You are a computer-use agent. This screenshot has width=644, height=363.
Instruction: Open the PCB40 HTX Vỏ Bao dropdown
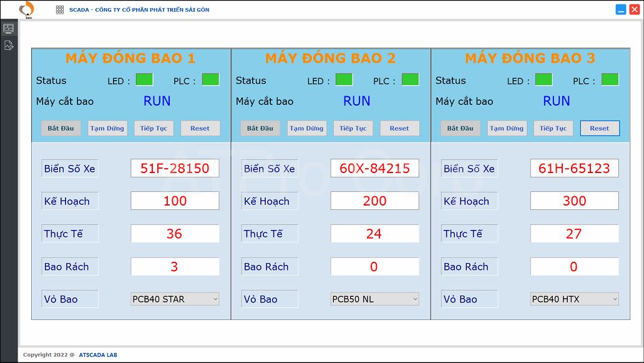574,299
